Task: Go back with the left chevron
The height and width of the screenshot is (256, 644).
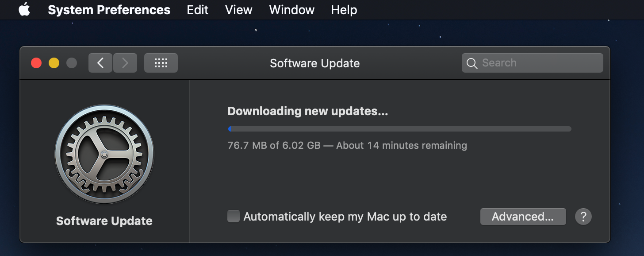Action: coord(100,63)
